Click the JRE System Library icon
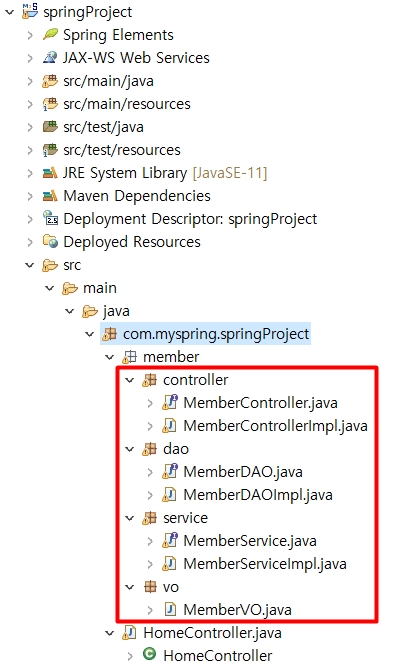394x672 pixels. [x=50, y=173]
